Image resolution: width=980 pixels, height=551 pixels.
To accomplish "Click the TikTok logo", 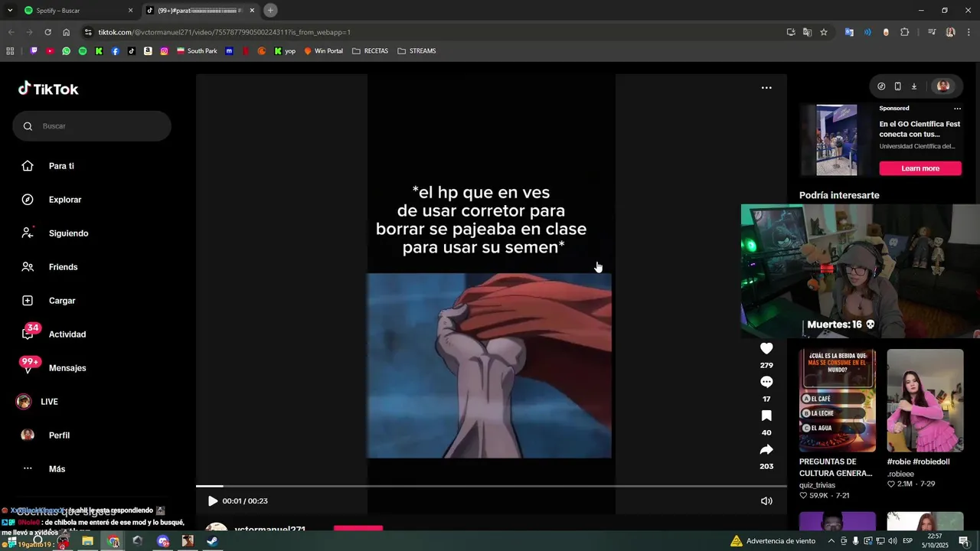I will pyautogui.click(x=48, y=89).
